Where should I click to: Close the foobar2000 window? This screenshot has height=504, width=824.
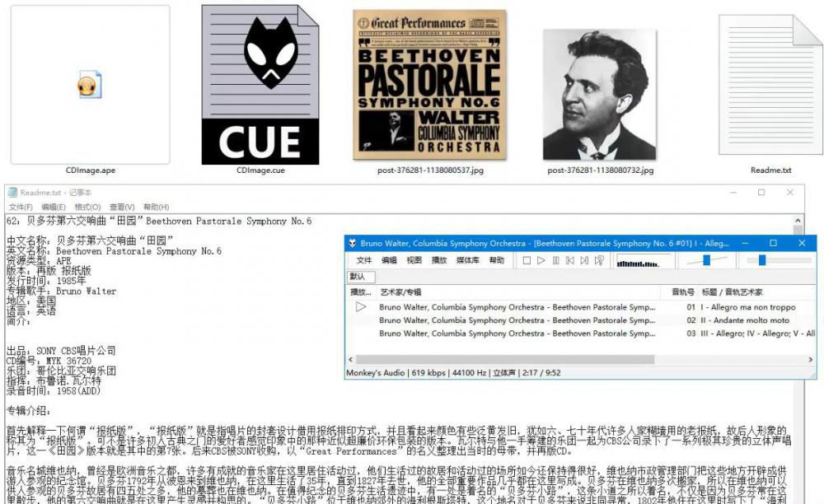(802, 243)
